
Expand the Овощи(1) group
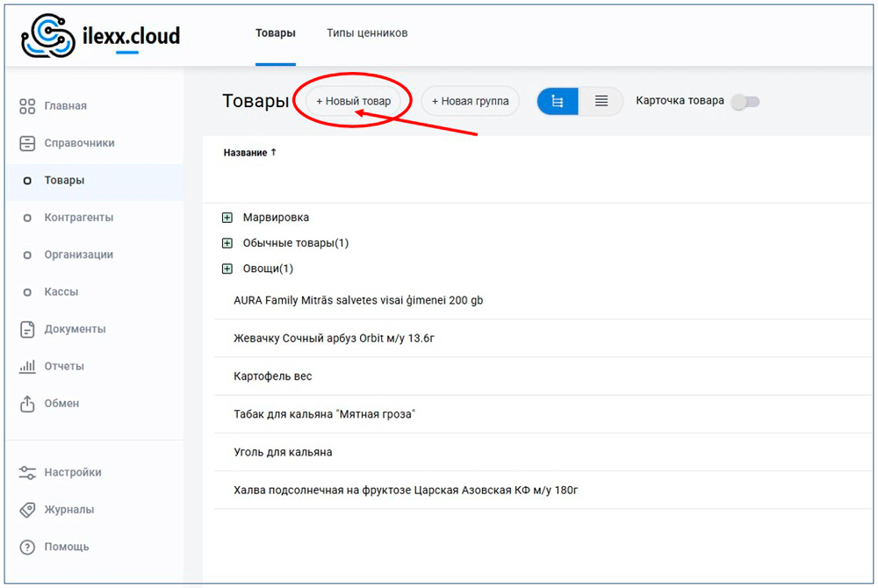point(227,269)
